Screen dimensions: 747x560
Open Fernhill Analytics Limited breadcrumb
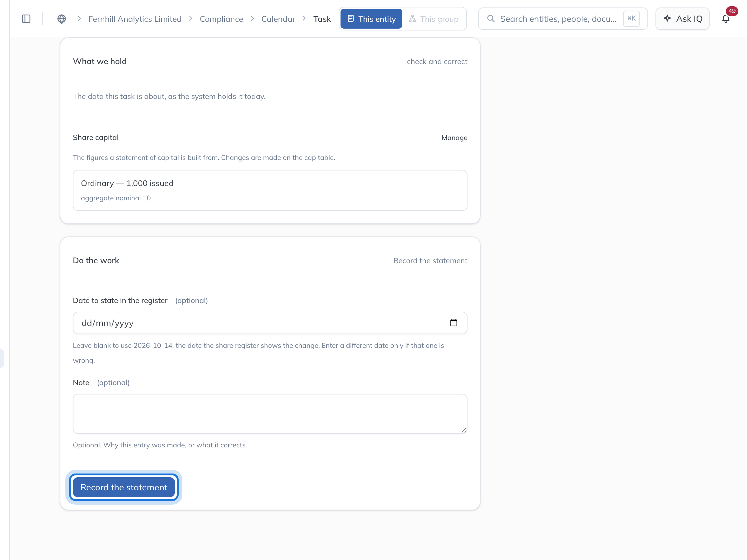[135, 19]
